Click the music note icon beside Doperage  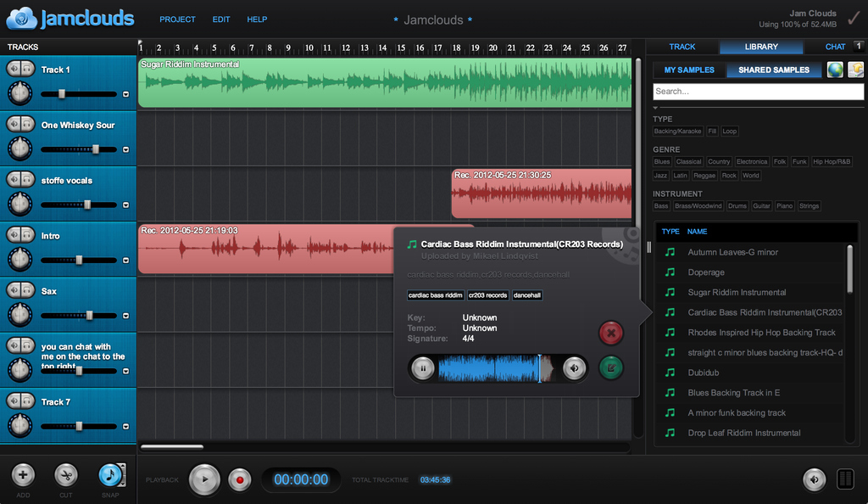coord(670,272)
